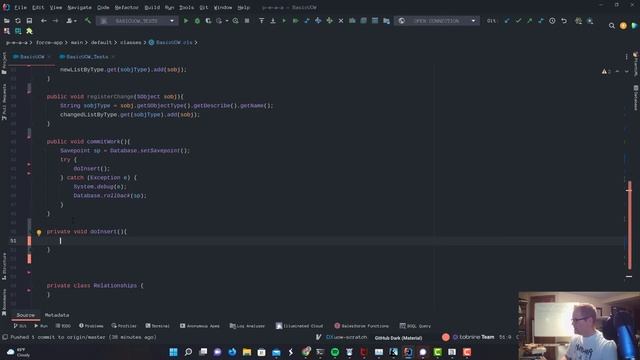
Task: Click the Git rollback undo icon
Action: click(x=564, y=20)
